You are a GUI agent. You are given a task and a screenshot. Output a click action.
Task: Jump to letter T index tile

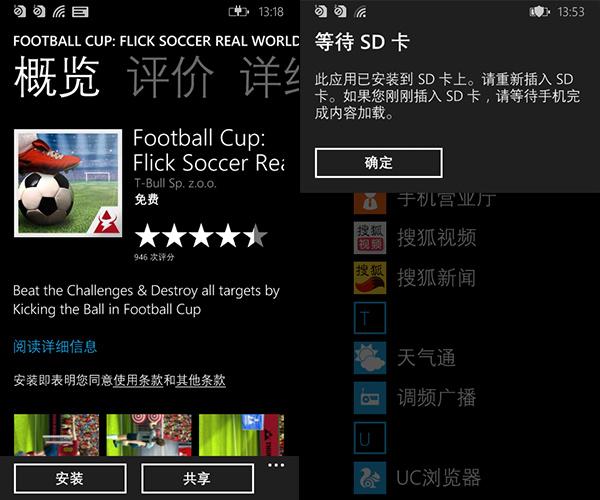370,318
